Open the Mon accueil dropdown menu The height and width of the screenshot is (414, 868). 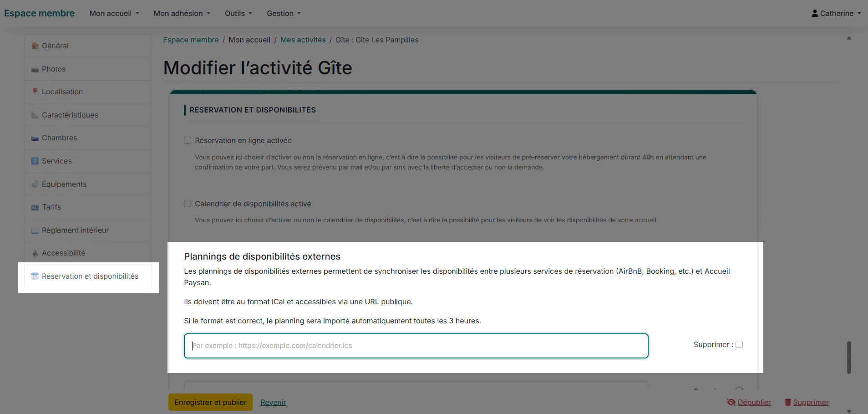(114, 13)
